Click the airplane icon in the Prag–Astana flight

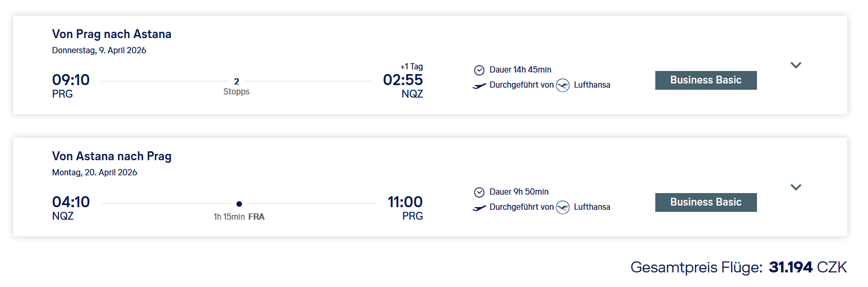point(479,86)
